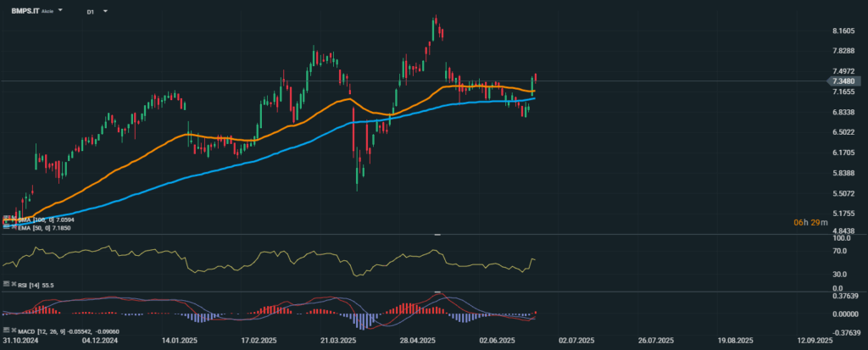This screenshot has width=868, height=350.
Task: Click the 06h 29m candle countdown timer
Action: [x=811, y=222]
